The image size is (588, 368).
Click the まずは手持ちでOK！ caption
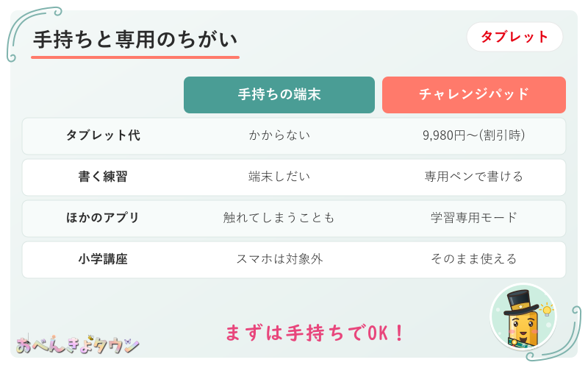point(315,333)
